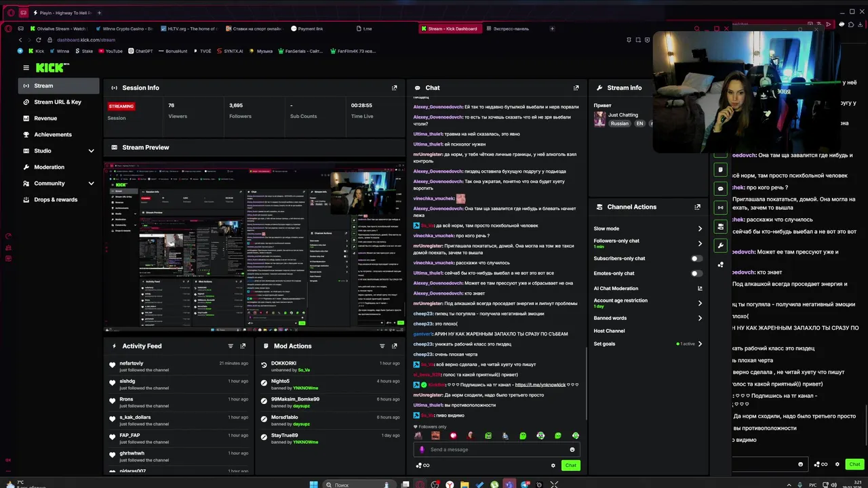Open Set goals options chevron
This screenshot has width=868, height=488.
coord(700,344)
